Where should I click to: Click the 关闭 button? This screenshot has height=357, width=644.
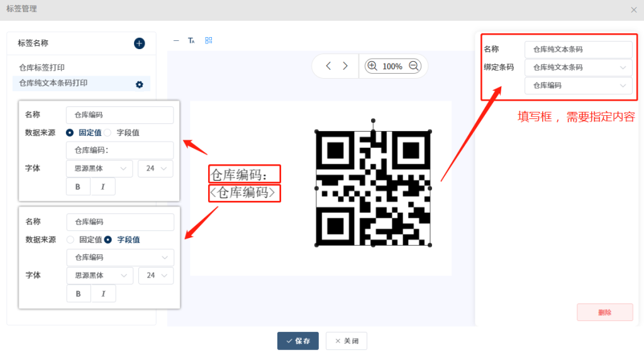pyautogui.click(x=347, y=341)
